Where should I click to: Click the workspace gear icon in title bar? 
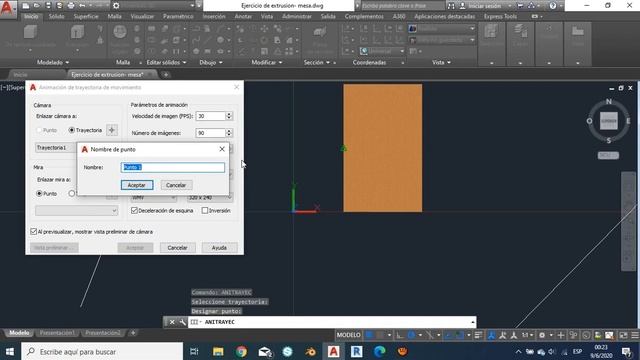coord(116,6)
